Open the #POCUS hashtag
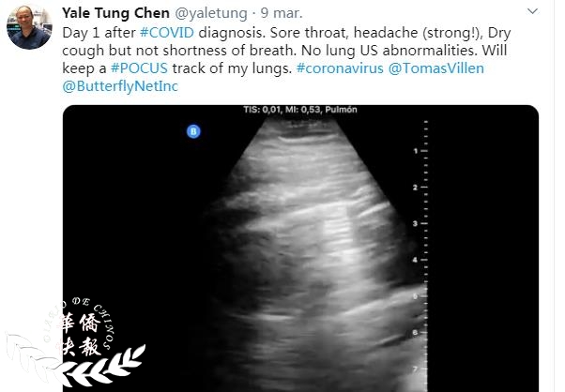The image size is (565, 392). (x=139, y=68)
